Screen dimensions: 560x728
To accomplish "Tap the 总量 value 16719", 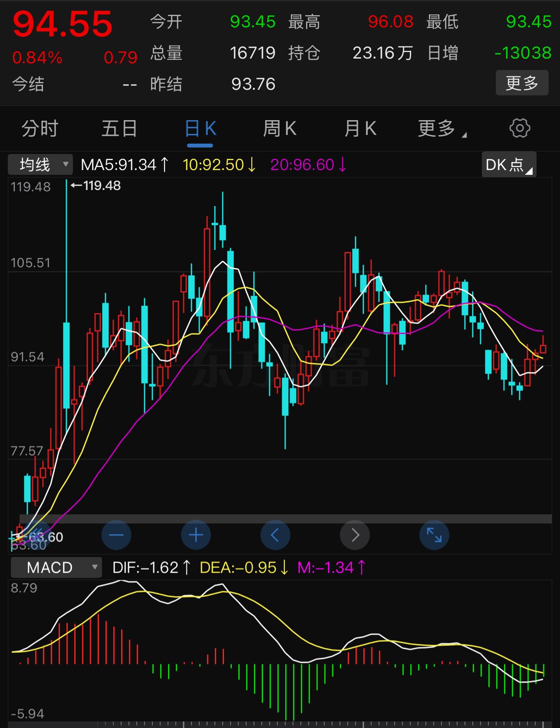I will point(252,53).
